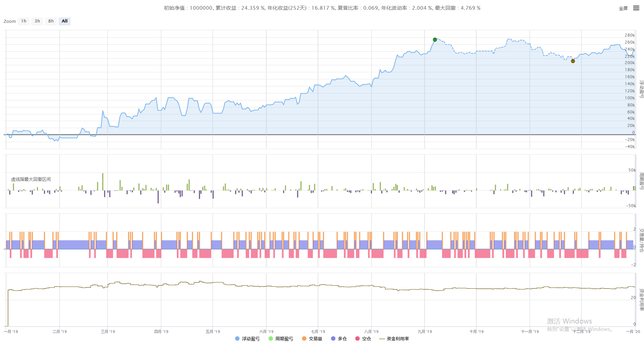
Task: Toggle 周期盈亏 series in legend
Action: [284, 339]
